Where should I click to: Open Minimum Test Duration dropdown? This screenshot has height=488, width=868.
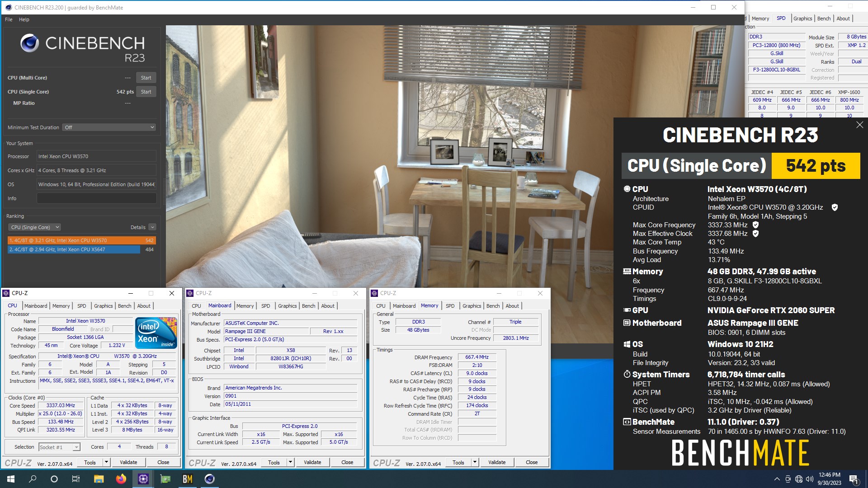pos(109,127)
